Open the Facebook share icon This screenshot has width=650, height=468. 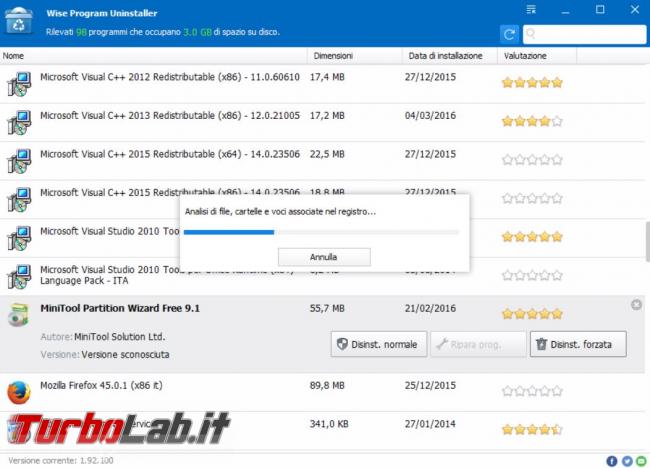click(x=612, y=461)
